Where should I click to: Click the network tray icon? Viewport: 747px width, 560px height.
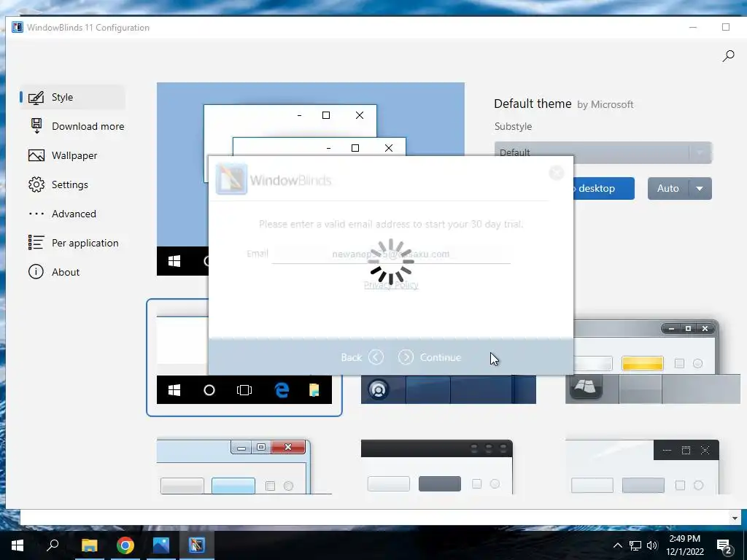635,545
